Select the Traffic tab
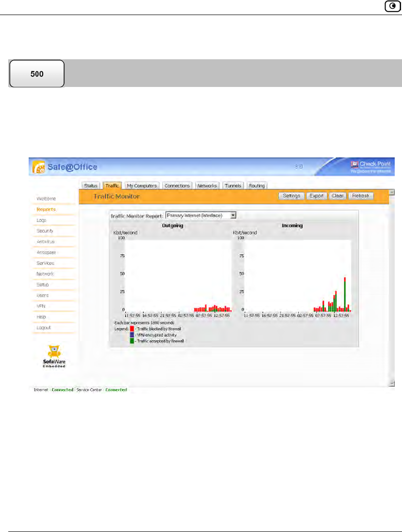The image size is (402, 532). [x=112, y=186]
